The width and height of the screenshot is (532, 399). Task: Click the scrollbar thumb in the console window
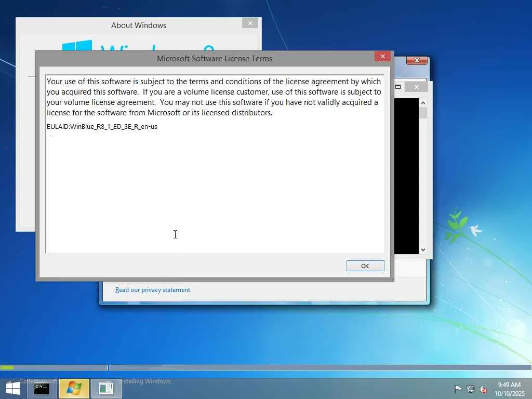point(423,113)
